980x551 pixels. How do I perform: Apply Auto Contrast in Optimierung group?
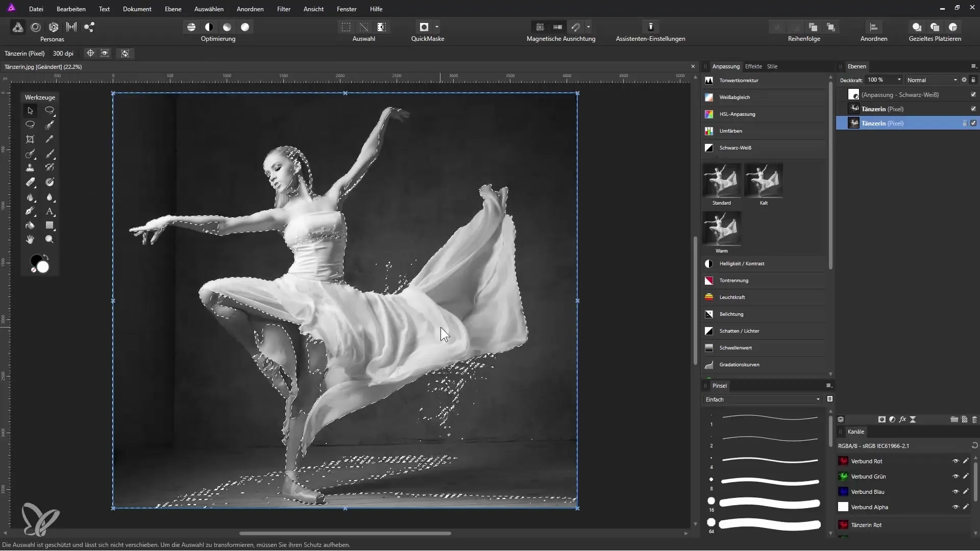[x=209, y=27]
